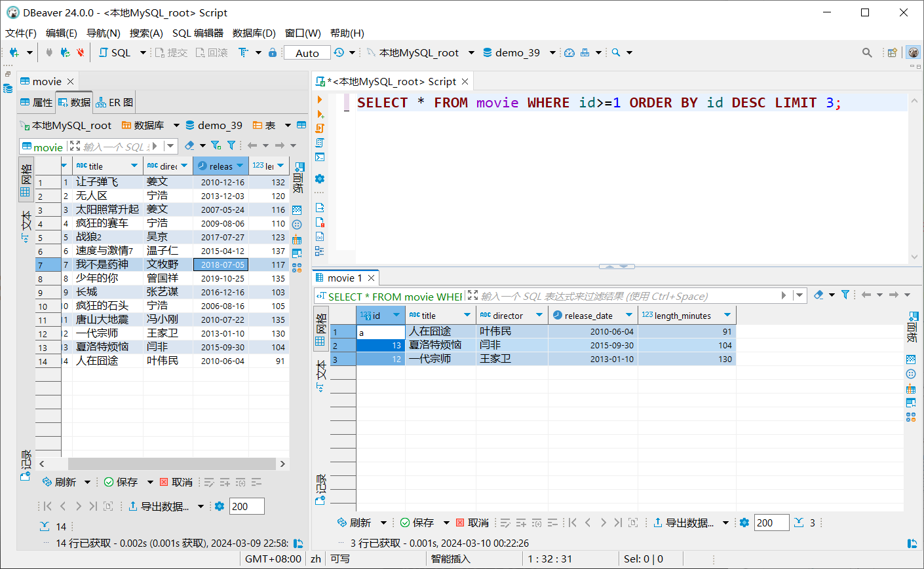924x569 pixels.
Task: Execute SQL in new tab icon
Action: 320,114
